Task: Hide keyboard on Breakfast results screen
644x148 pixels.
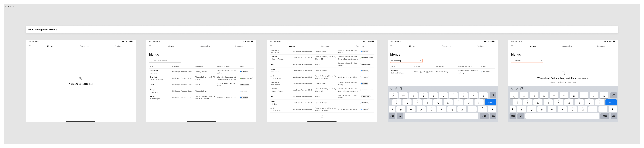Action: pos(493,116)
